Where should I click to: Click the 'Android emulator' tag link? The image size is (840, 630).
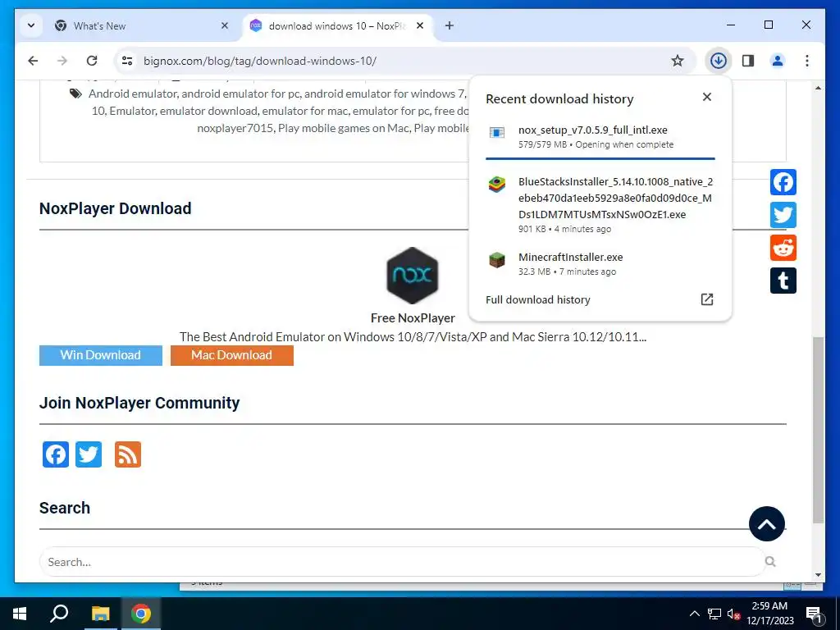(132, 94)
